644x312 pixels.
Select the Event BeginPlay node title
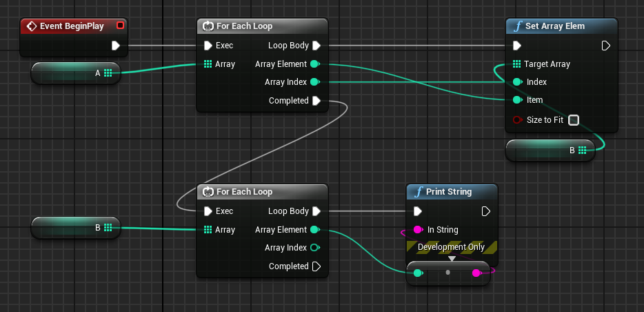[x=72, y=26]
